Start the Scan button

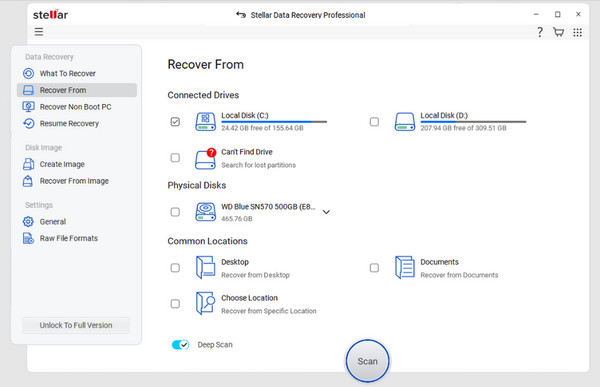tap(367, 361)
